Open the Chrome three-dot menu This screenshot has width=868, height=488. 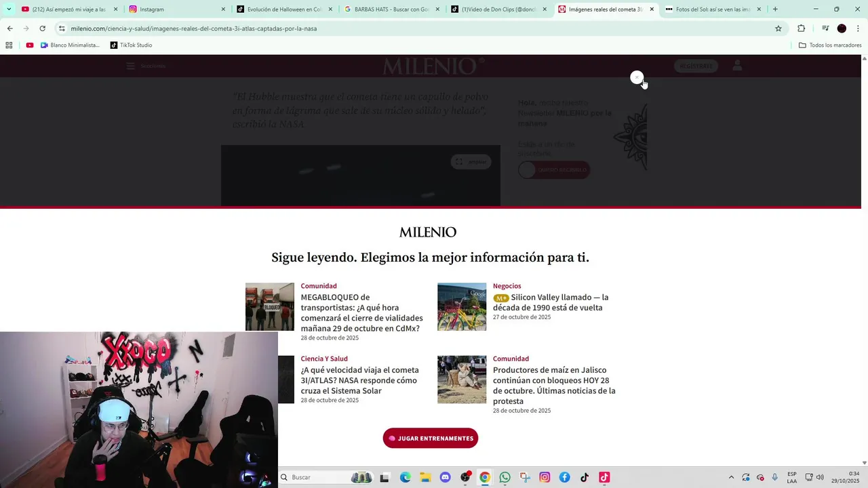pos(858,28)
